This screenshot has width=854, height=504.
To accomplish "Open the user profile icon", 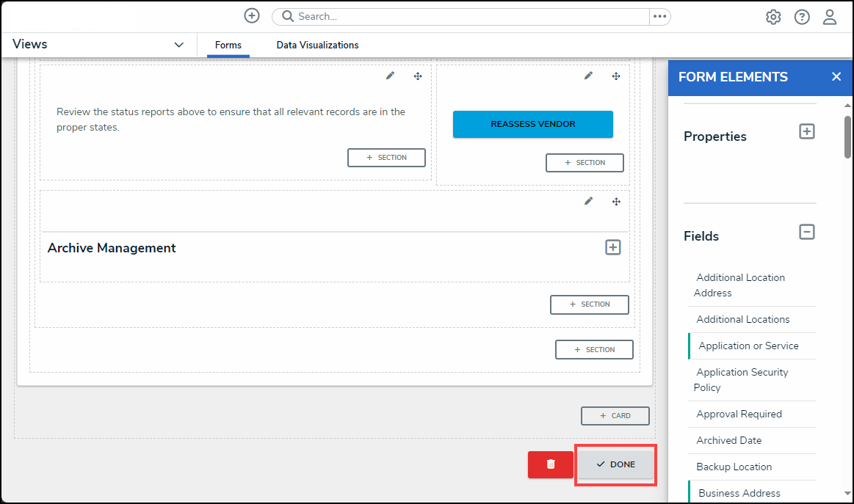I will (x=830, y=17).
